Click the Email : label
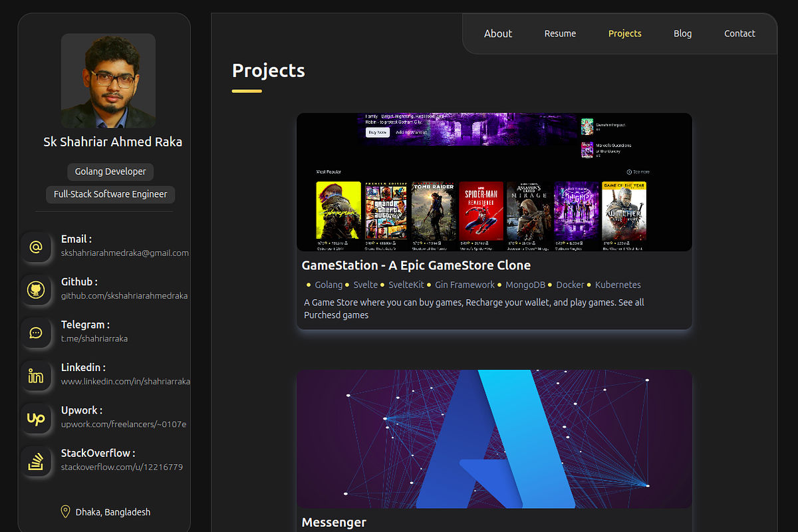798x532 pixels. pos(76,239)
